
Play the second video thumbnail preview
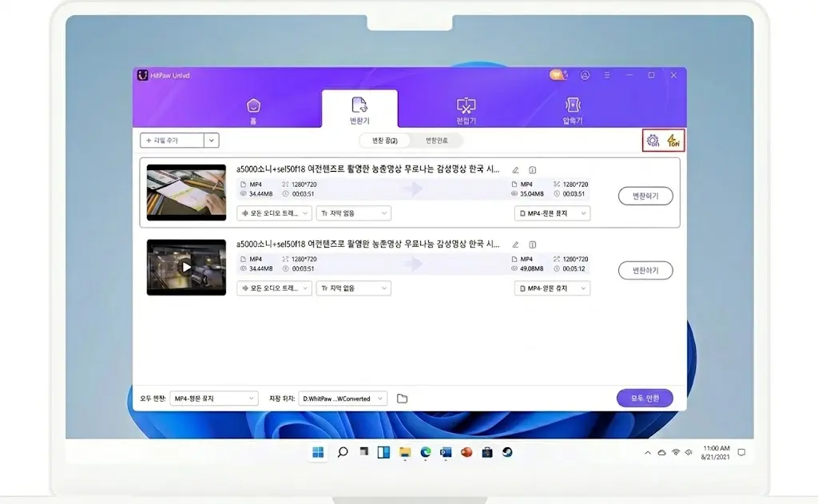click(x=186, y=267)
